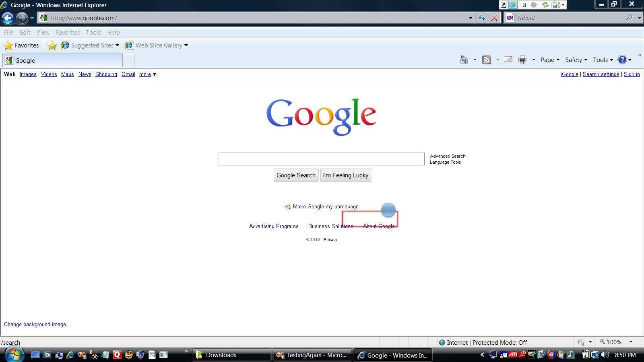
Task: Expand the address bar autocomplete dropdown
Action: point(470,18)
